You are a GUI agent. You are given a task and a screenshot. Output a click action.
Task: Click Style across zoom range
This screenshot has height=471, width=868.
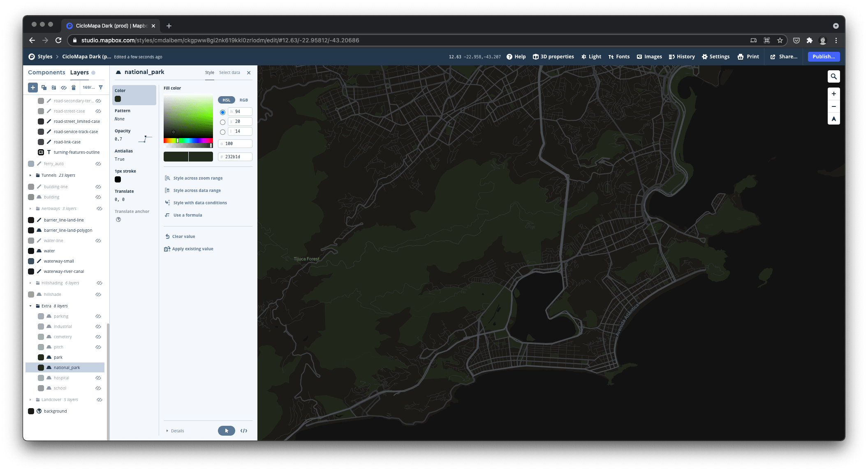(x=198, y=178)
